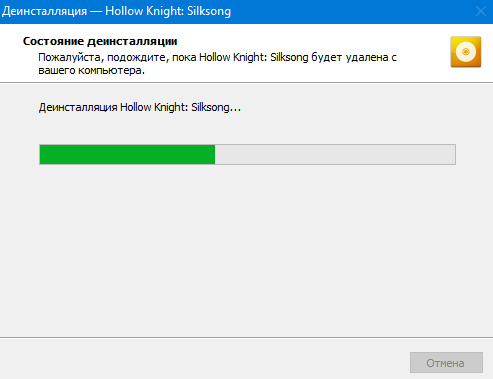Click the blank gray area below the progress bar
Image resolution: width=493 pixels, height=379 pixels.
point(247,250)
